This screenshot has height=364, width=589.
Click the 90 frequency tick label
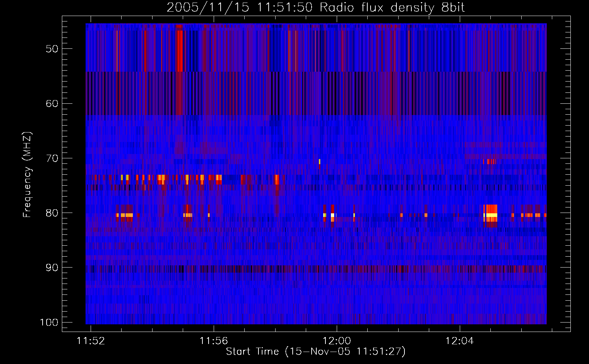(52, 268)
